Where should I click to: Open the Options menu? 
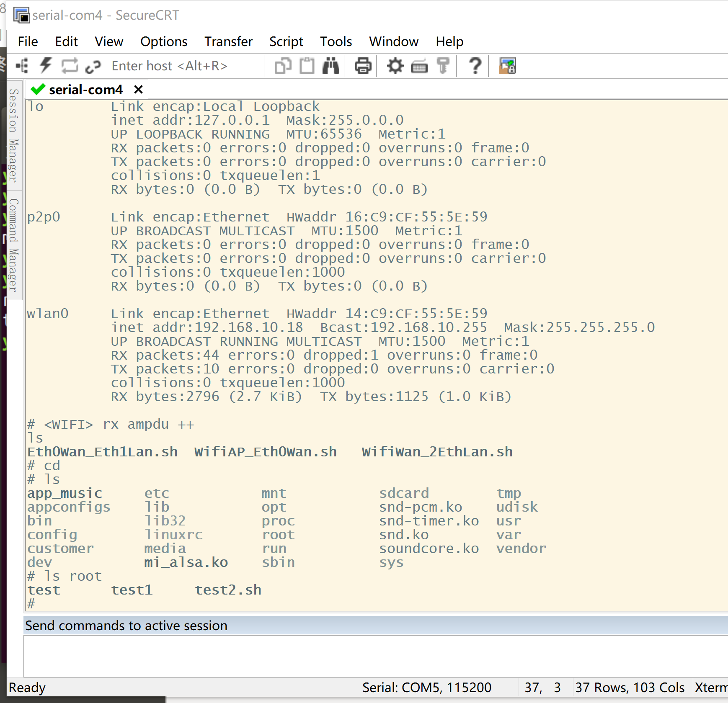click(x=164, y=41)
